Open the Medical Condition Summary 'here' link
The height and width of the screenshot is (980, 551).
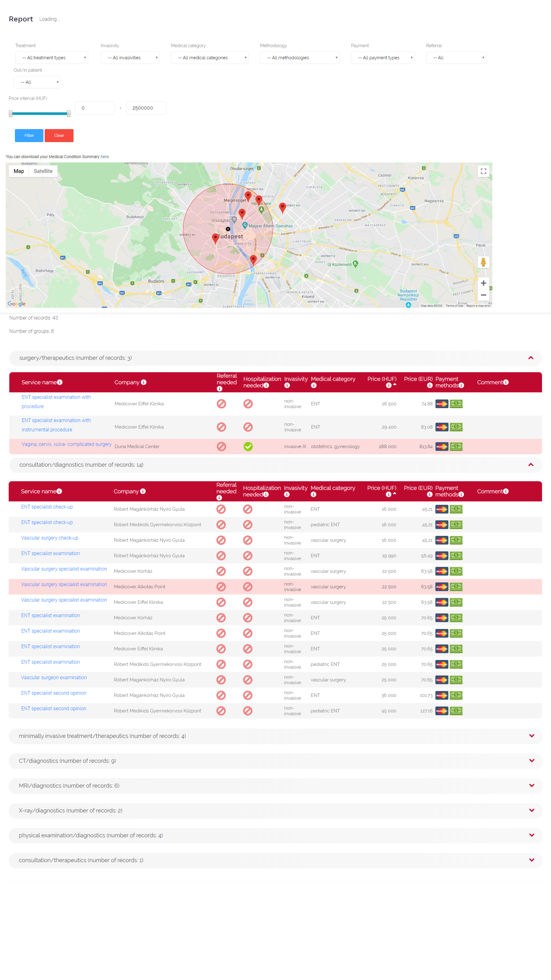105,157
